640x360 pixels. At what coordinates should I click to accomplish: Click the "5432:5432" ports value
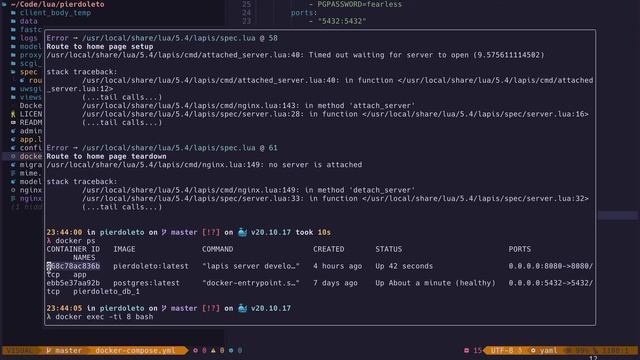point(342,21)
